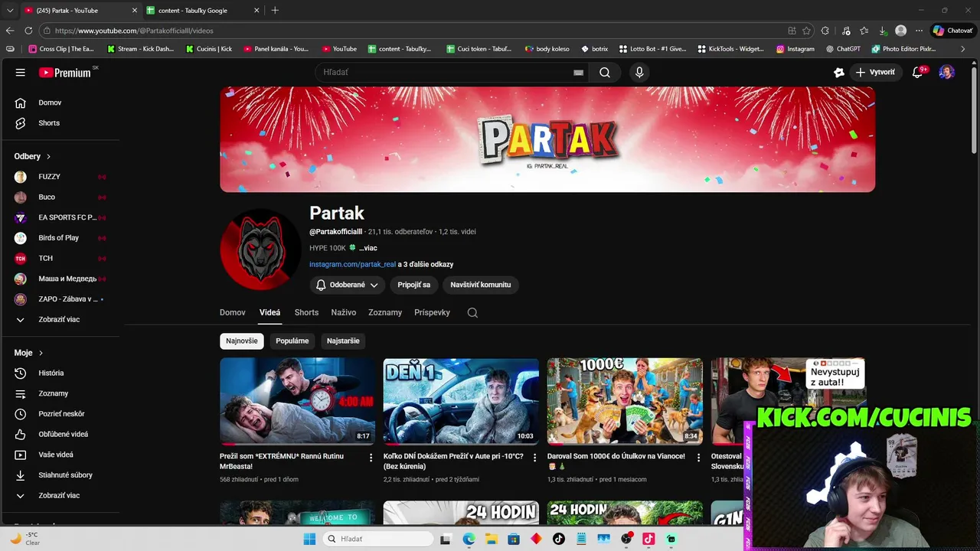The width and height of the screenshot is (980, 551).
Task: Open the Cucinis | Kick bookmark
Action: pyautogui.click(x=207, y=49)
